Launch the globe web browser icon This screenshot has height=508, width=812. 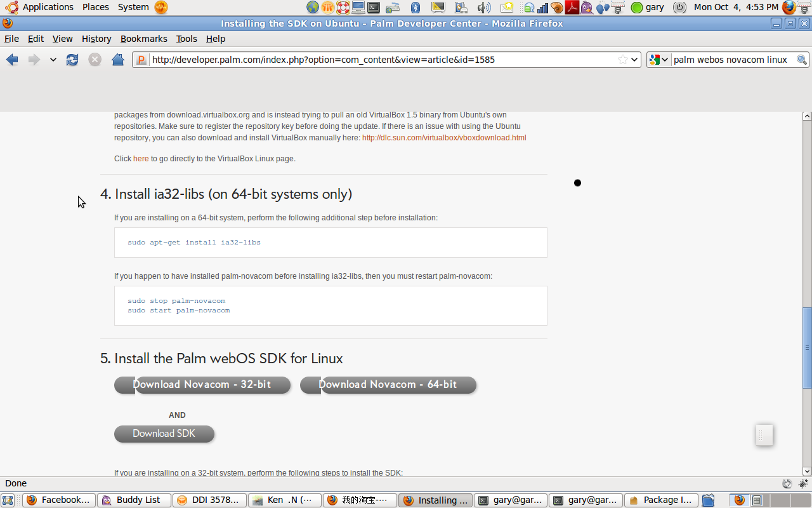(313, 8)
